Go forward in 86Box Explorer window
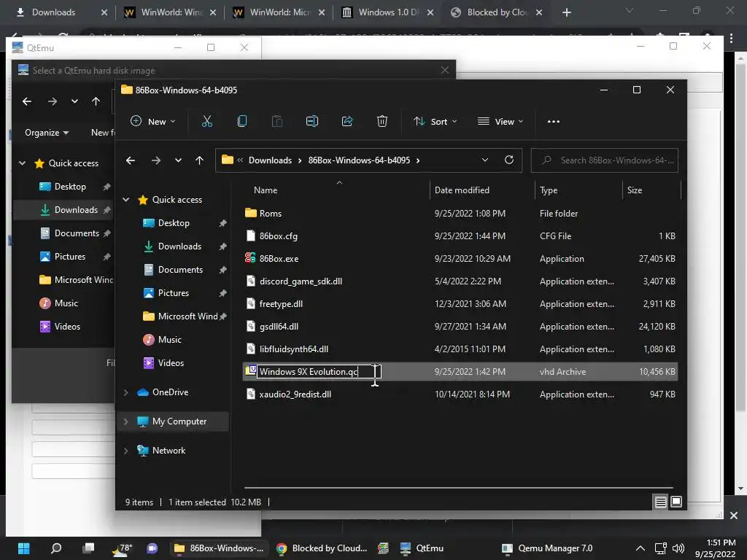 point(156,160)
